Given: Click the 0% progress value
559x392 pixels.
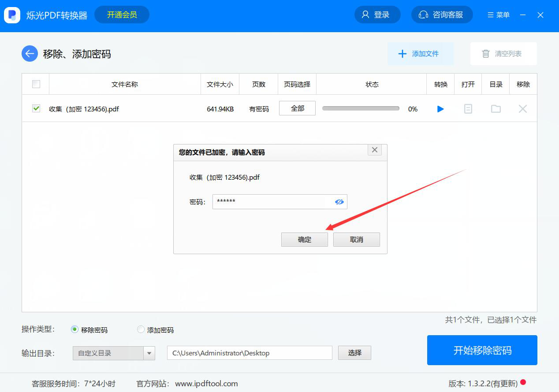Looking at the screenshot, I should 413,109.
